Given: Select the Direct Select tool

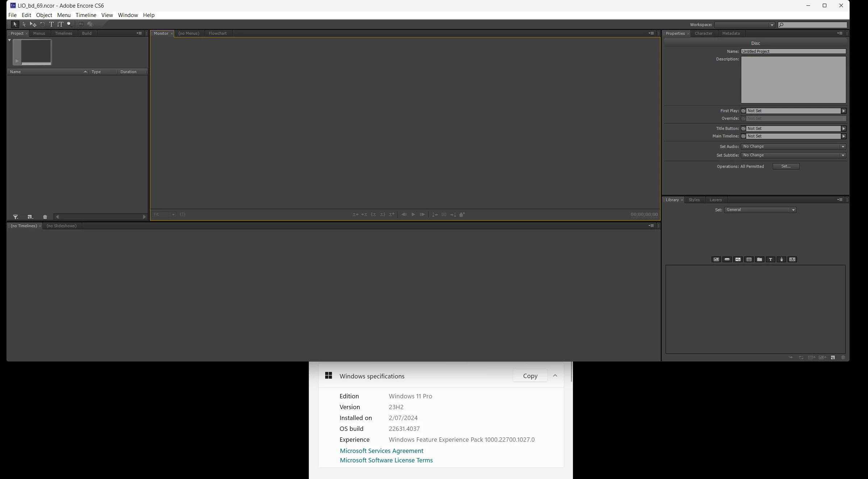Looking at the screenshot, I should (24, 24).
